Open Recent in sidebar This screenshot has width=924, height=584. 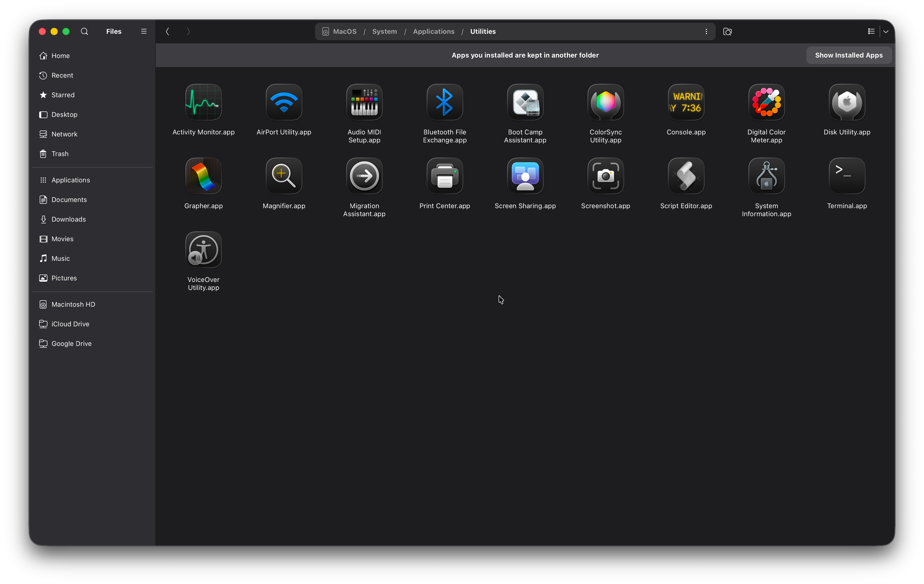point(93,75)
